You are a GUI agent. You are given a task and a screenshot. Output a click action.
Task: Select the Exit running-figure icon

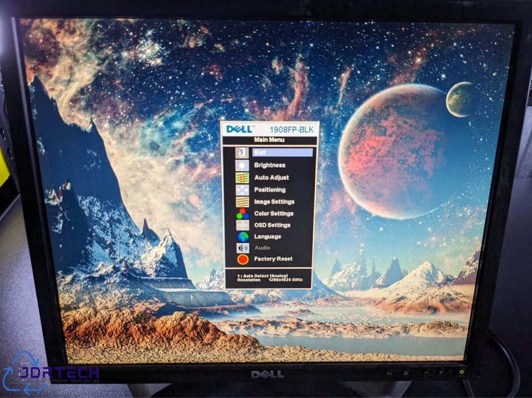coord(242,152)
